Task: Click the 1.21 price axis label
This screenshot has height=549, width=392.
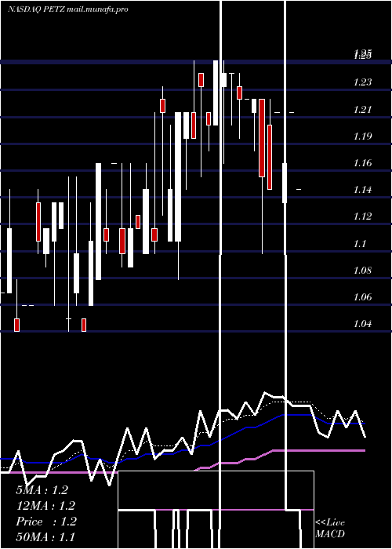Action: 362,110
